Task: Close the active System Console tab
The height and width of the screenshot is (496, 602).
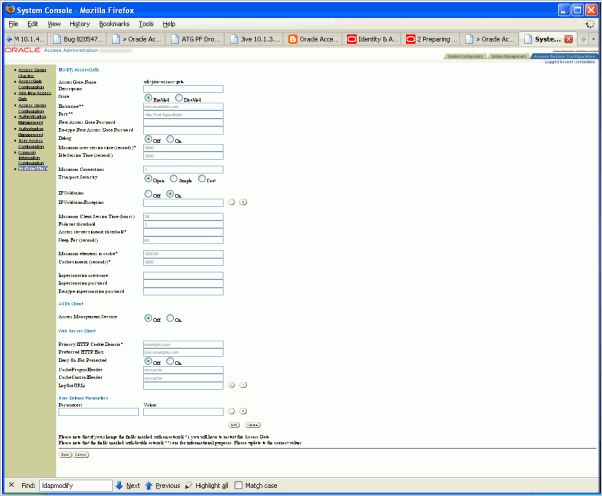Action: (x=569, y=39)
